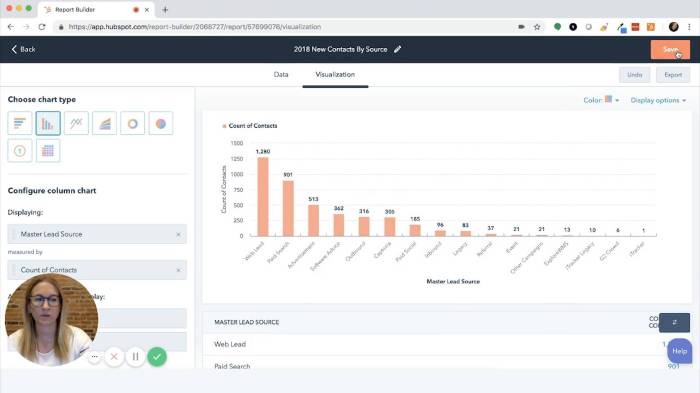
Task: Select the line chart type
Action: 76,123
